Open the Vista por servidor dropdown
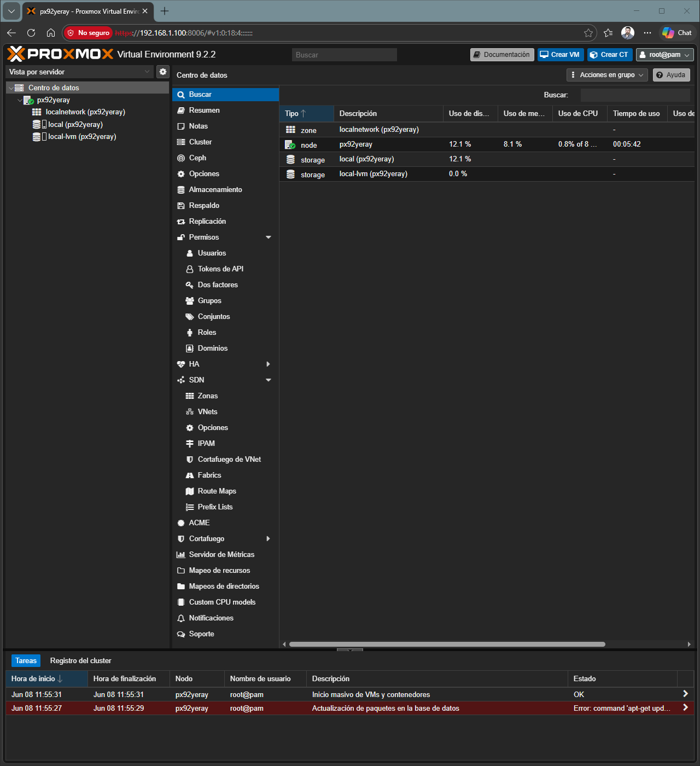Viewport: 700px width, 766px height. (x=79, y=72)
